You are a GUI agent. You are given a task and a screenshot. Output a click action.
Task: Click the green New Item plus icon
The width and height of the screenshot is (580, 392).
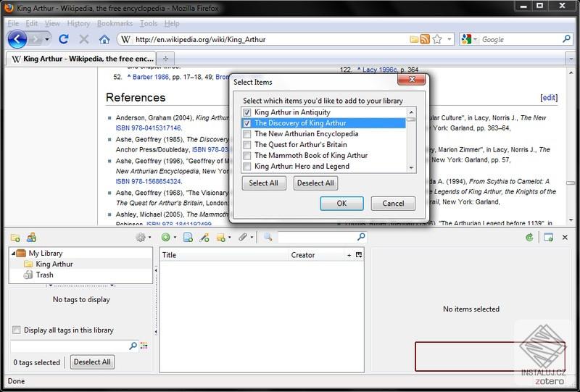(166, 238)
